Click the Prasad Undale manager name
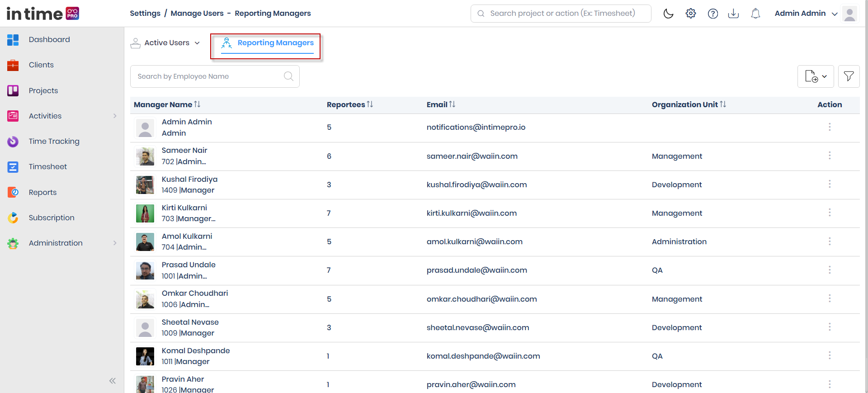 click(189, 265)
